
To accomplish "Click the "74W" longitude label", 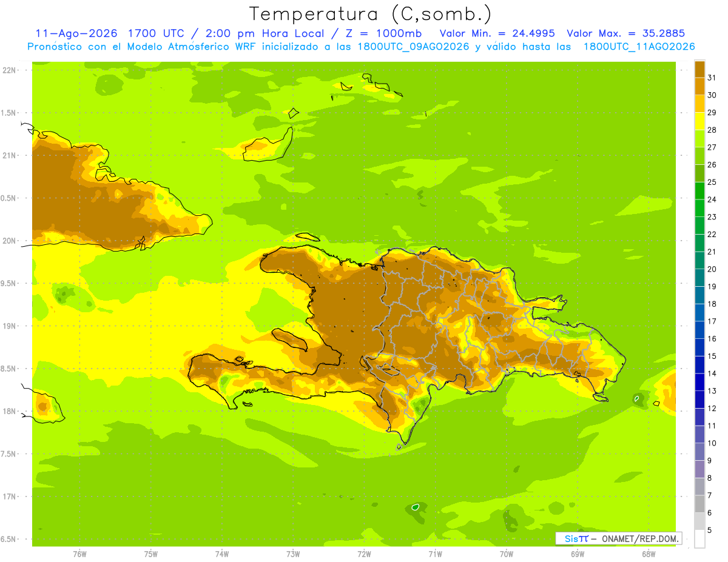I will coord(222,554).
